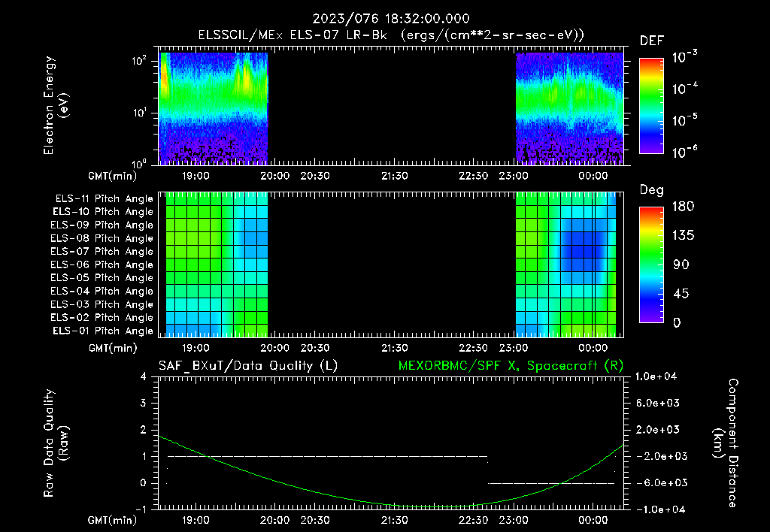The image size is (770, 532).
Task: Click the 180 tick on the Deg color bar
Action: [x=683, y=207]
